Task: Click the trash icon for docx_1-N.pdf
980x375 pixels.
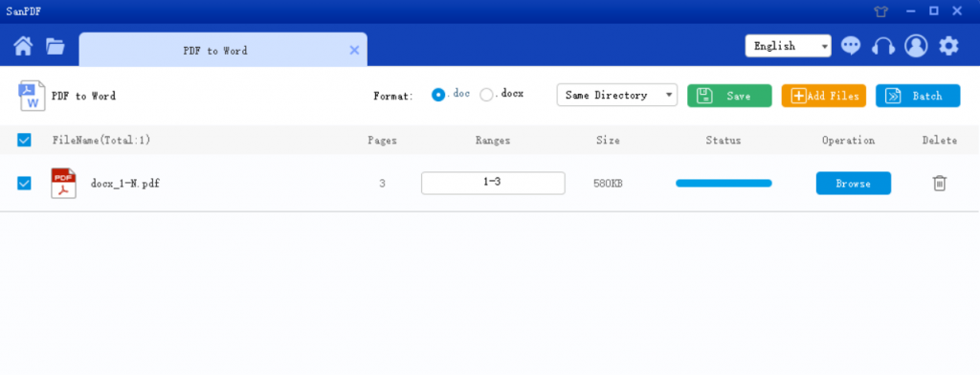Action: click(x=940, y=183)
